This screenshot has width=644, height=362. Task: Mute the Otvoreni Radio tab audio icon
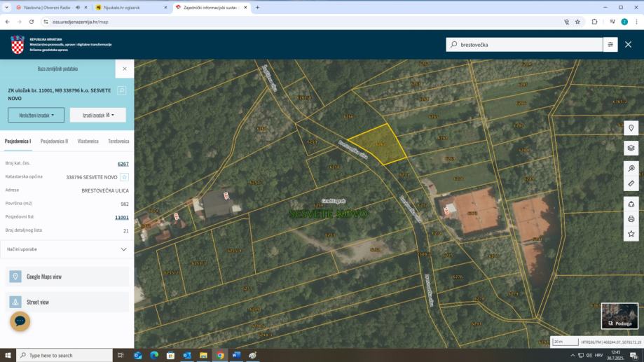(x=78, y=8)
